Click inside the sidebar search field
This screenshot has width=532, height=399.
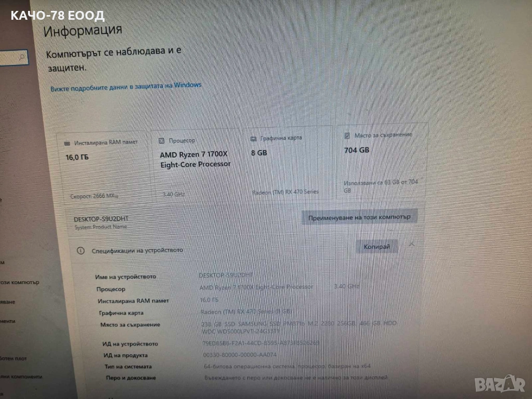click(14, 57)
